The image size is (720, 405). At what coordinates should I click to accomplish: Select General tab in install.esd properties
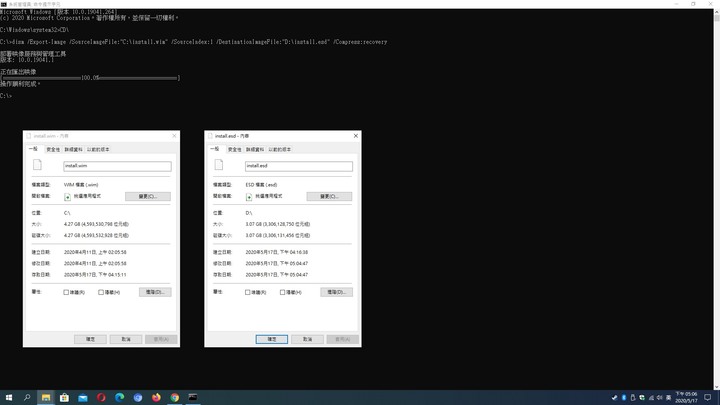click(215, 149)
